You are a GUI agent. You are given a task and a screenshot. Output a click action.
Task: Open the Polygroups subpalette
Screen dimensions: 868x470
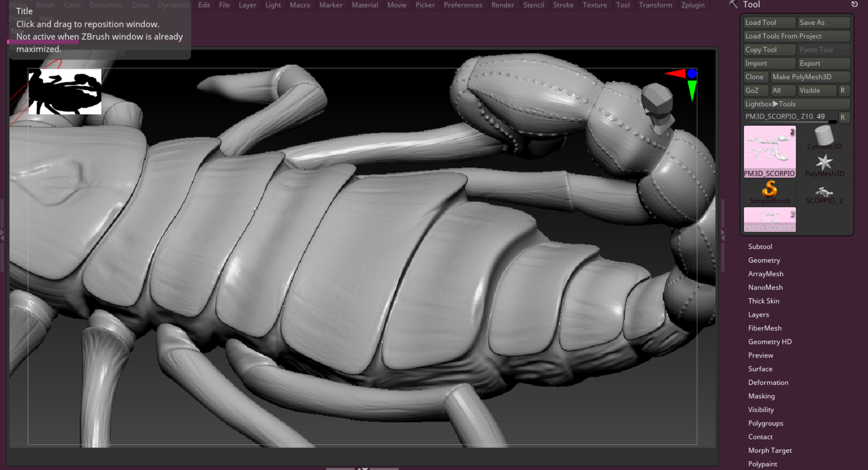point(766,423)
